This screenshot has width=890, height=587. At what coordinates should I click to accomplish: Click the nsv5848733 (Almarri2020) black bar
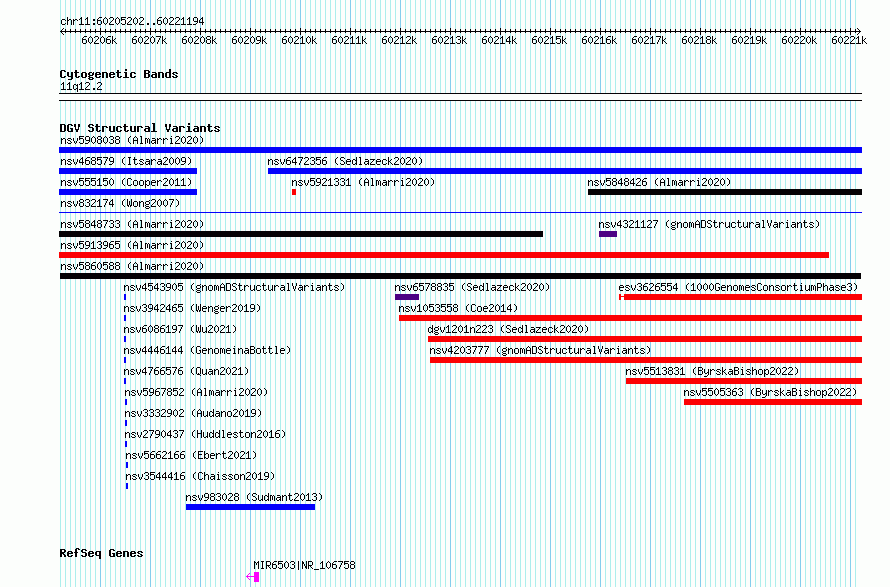[301, 234]
